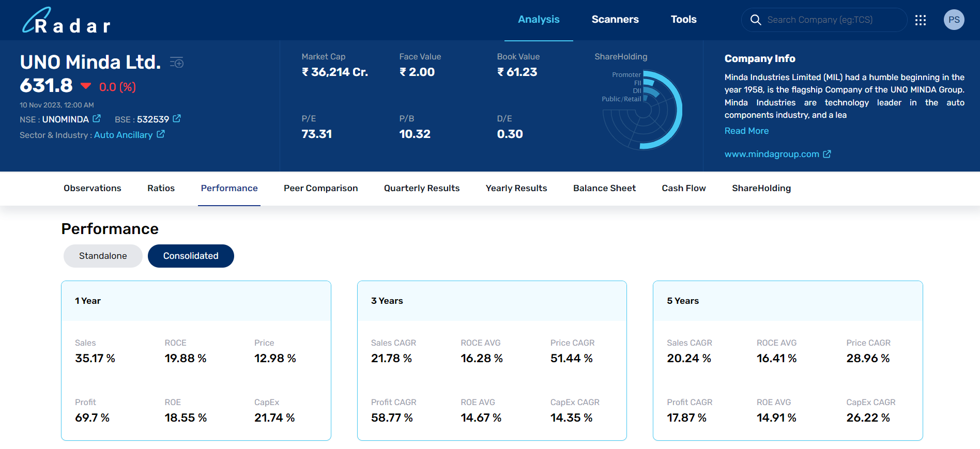Click the UNOMINDA NSE symbol
Viewport: 980px width, 449px height.
click(66, 119)
